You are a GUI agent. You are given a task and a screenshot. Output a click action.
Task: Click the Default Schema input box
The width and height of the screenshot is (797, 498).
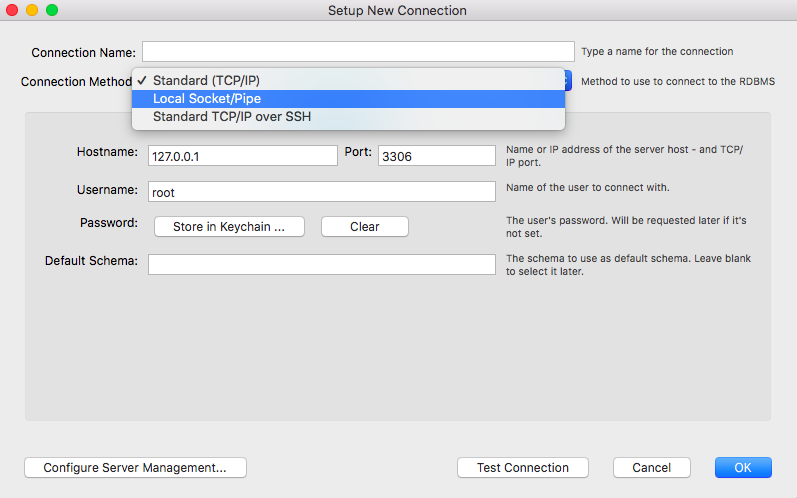click(322, 264)
